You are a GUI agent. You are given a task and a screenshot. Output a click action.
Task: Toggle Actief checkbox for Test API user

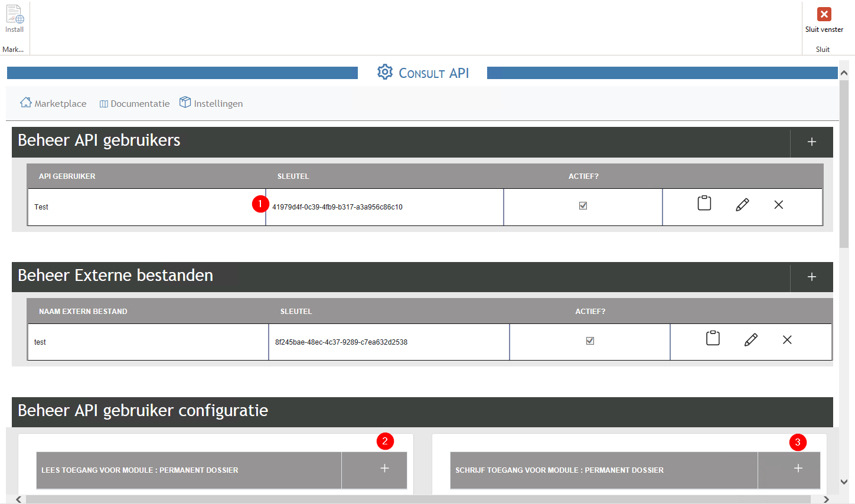coord(583,206)
